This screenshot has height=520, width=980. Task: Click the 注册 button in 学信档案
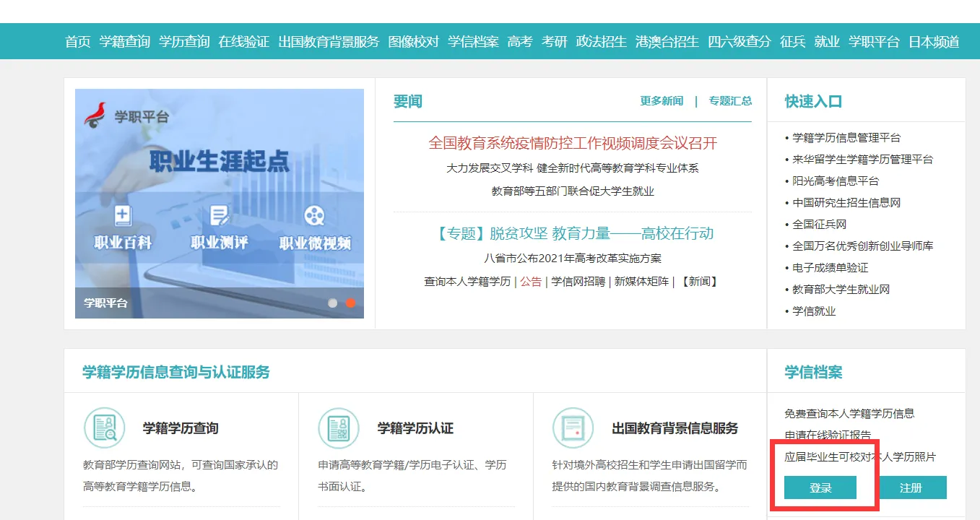point(912,487)
